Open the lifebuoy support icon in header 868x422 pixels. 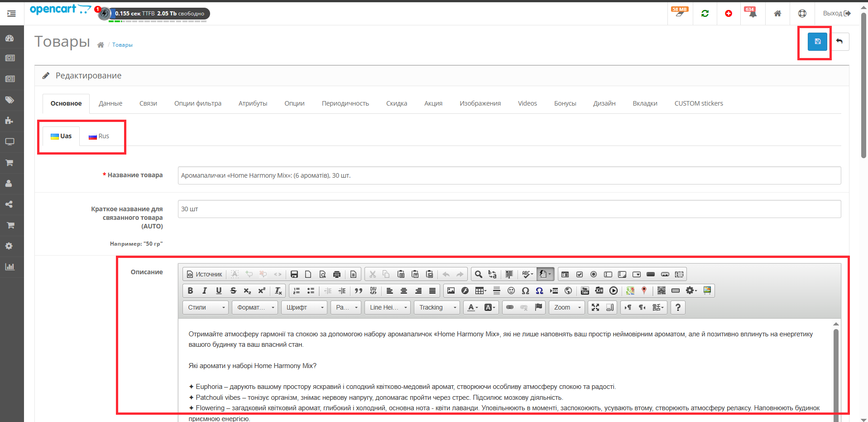click(802, 14)
